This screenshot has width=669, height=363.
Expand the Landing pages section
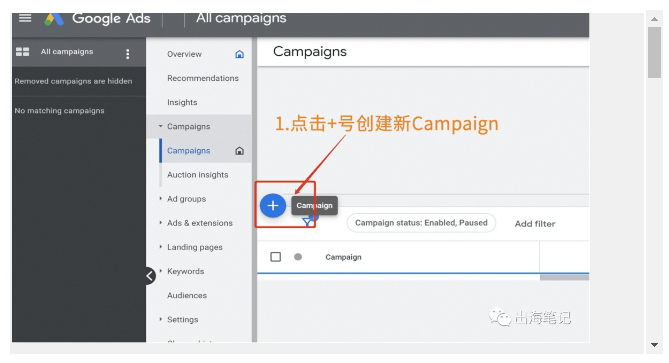point(160,247)
